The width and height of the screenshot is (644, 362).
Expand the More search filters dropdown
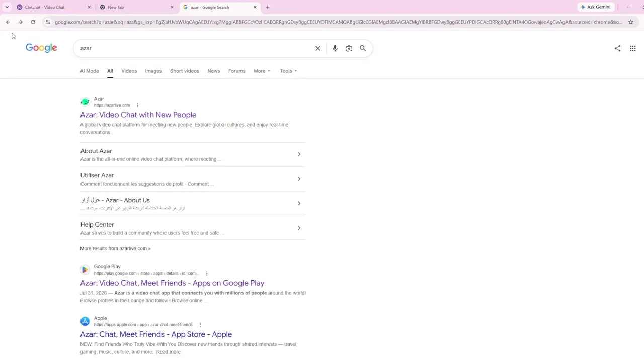[x=262, y=71]
